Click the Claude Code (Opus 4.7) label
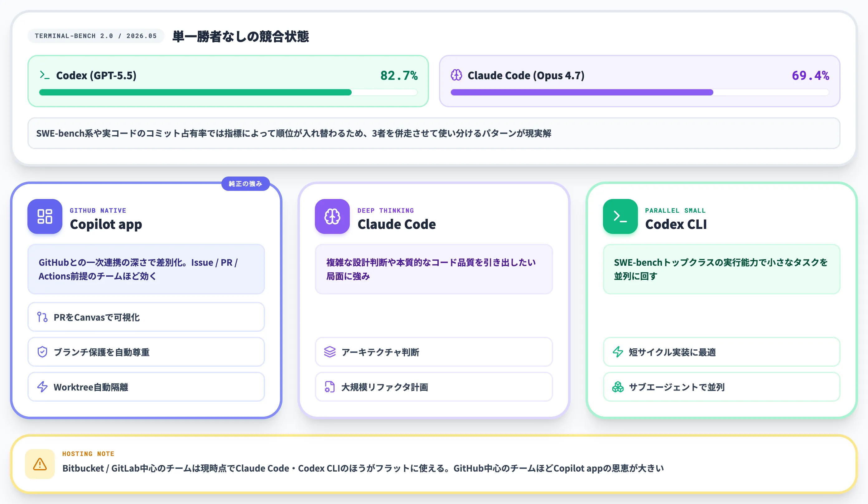Viewport: 868px width, 504px height. 526,75
